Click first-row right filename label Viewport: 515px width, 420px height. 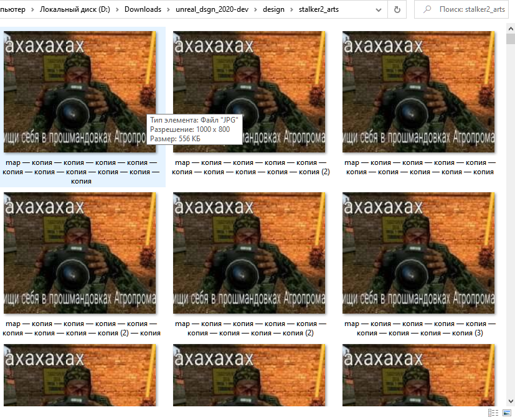[x=420, y=167]
